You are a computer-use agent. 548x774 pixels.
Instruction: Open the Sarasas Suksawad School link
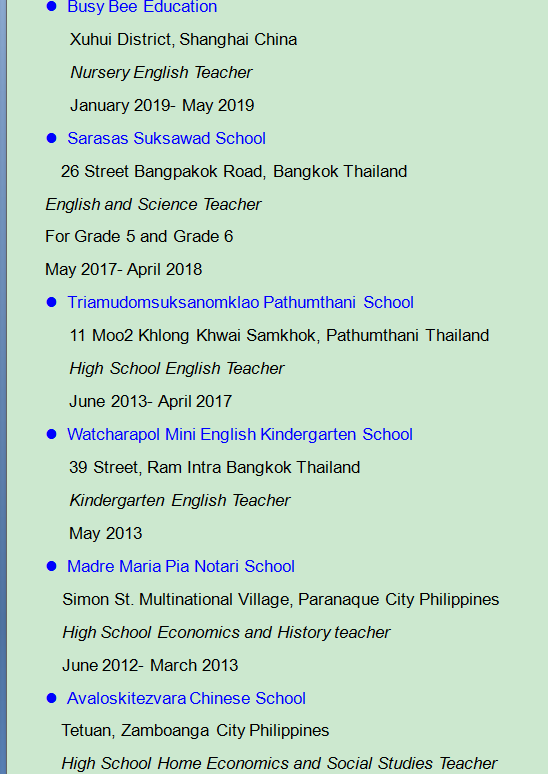click(x=166, y=138)
